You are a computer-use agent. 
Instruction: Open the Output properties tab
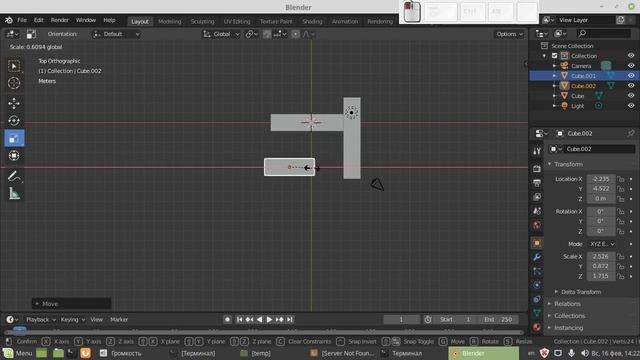(537, 182)
